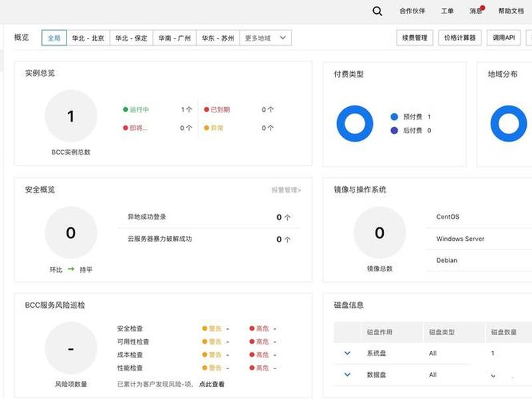Click the 风险项数量 circle

(x=71, y=348)
